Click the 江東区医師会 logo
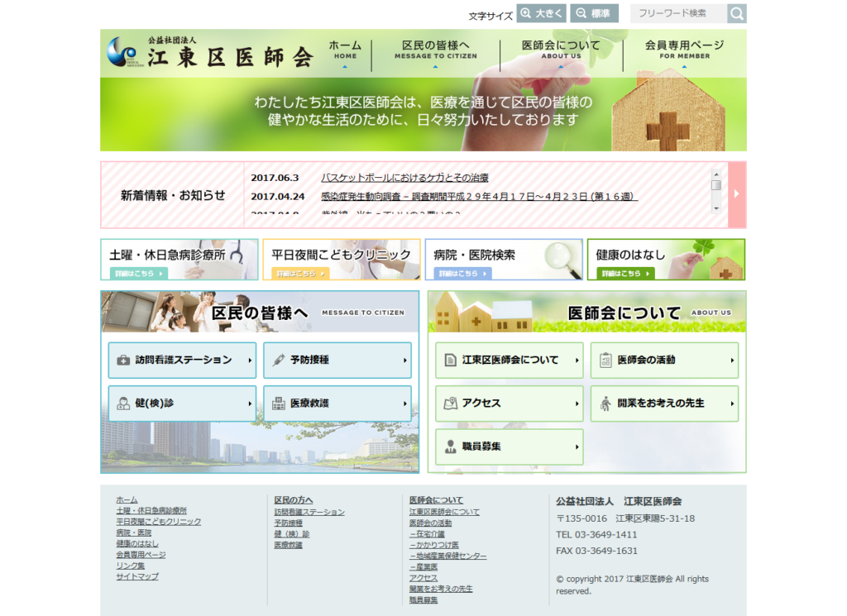The height and width of the screenshot is (616, 847). tap(212, 54)
